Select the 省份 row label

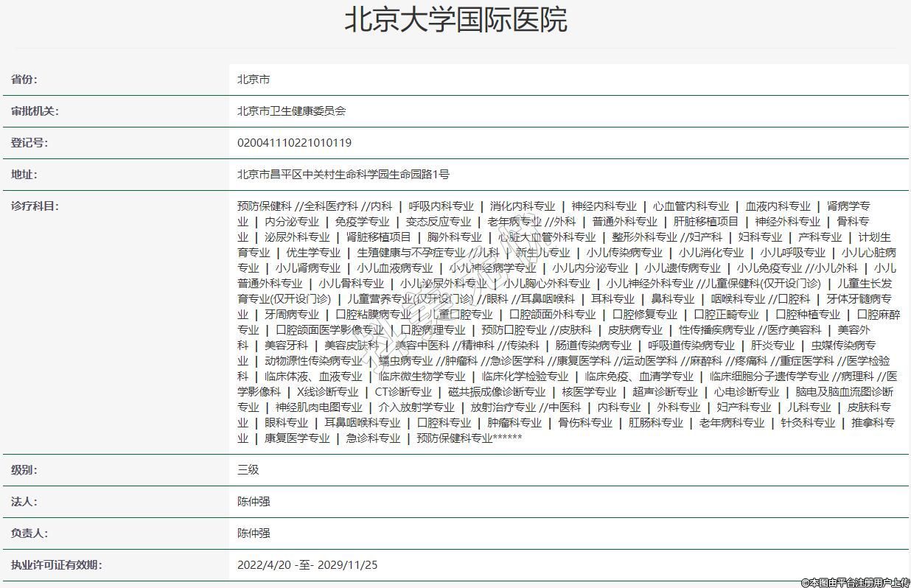pyautogui.click(x=24, y=80)
